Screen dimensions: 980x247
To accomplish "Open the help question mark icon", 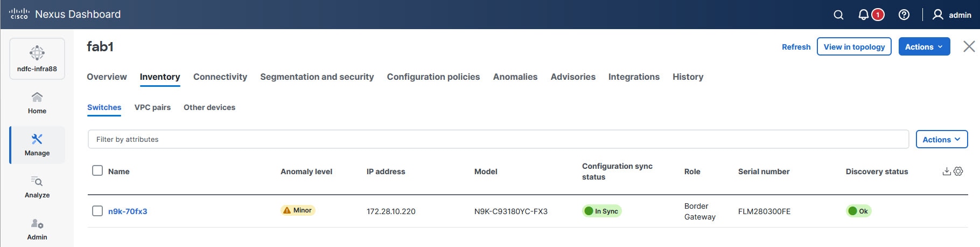I will point(904,15).
